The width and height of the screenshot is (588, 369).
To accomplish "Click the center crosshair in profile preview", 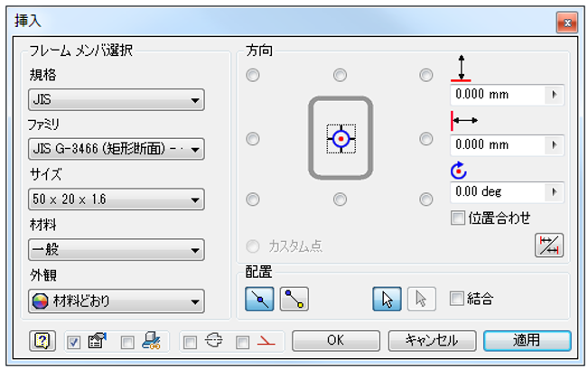I will tap(341, 139).
